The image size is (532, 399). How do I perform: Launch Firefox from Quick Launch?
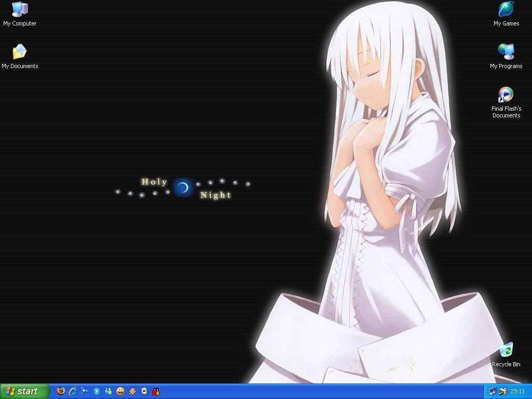[61, 391]
